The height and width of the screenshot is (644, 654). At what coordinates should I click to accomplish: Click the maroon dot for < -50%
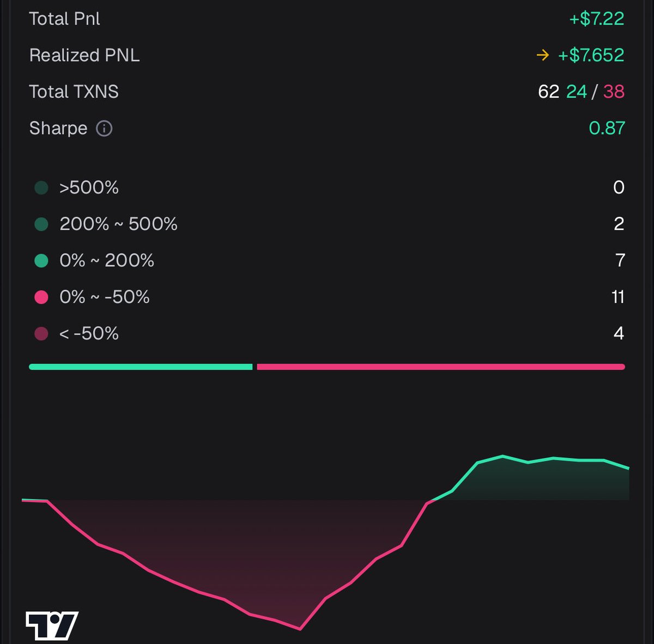click(41, 334)
